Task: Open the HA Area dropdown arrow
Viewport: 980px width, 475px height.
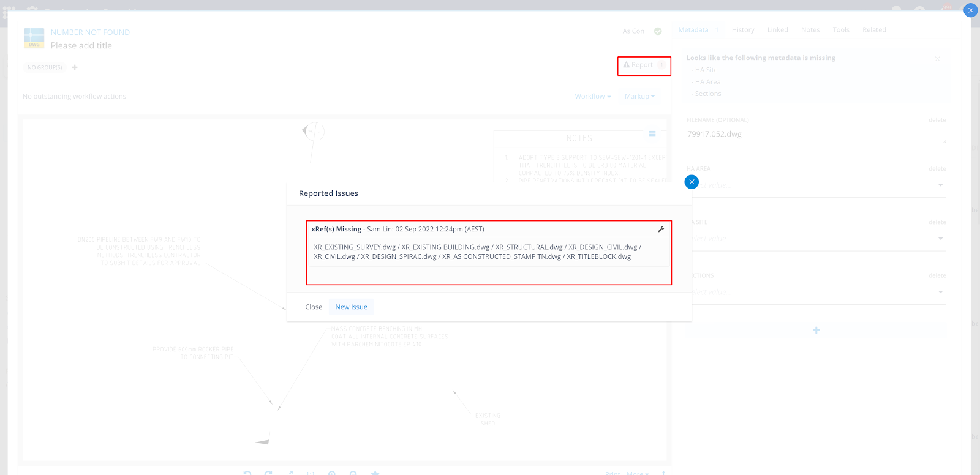Action: 940,185
